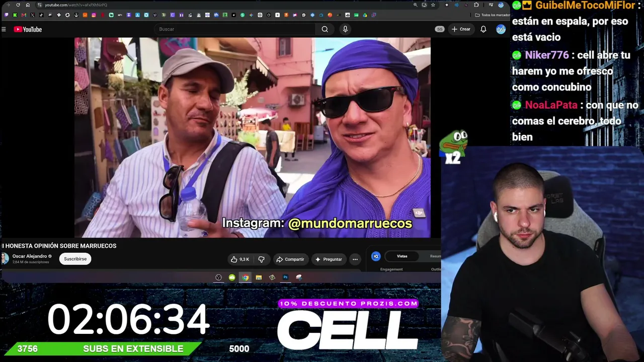Open the three-dot more actions menu
The width and height of the screenshot is (644, 362).
point(355,259)
